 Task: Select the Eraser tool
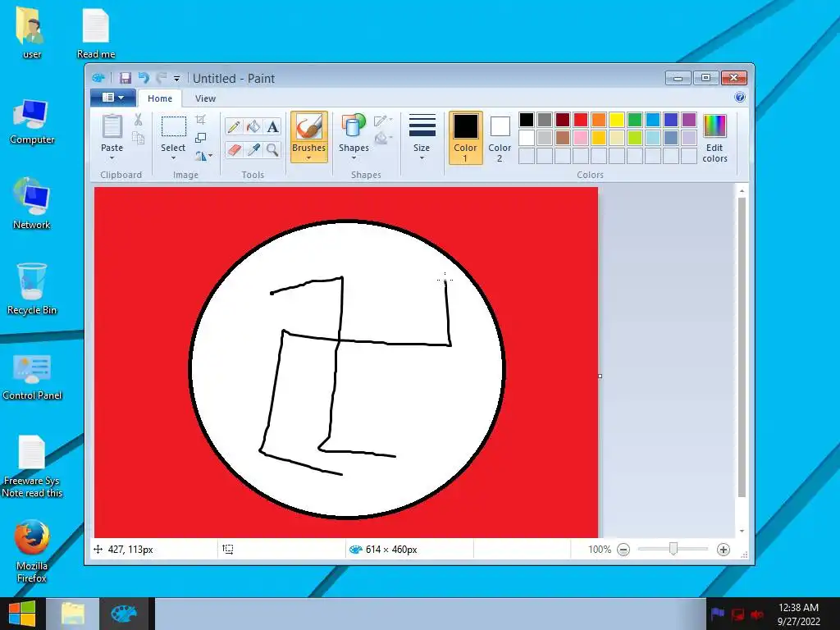pos(234,149)
